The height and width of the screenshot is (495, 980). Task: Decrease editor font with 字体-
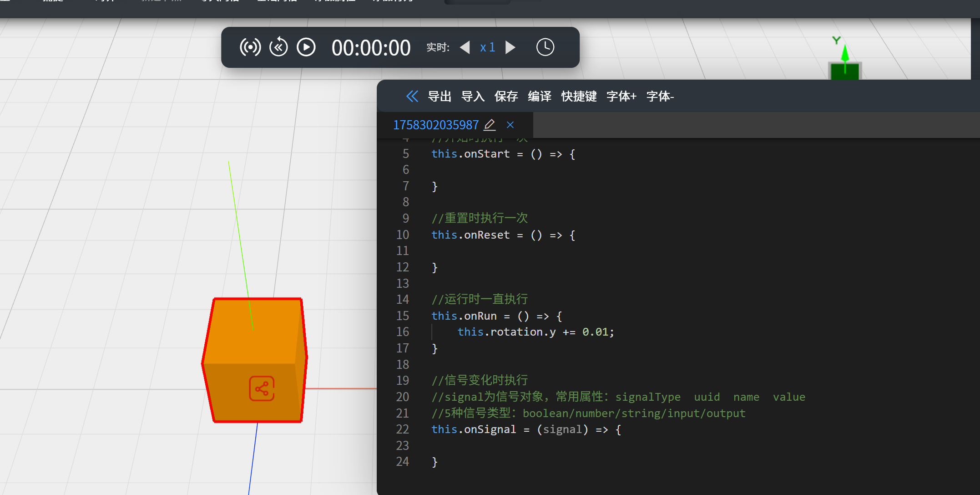(660, 97)
